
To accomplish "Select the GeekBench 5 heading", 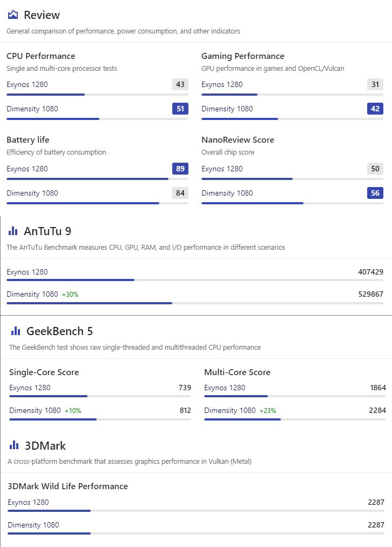I will [59, 331].
